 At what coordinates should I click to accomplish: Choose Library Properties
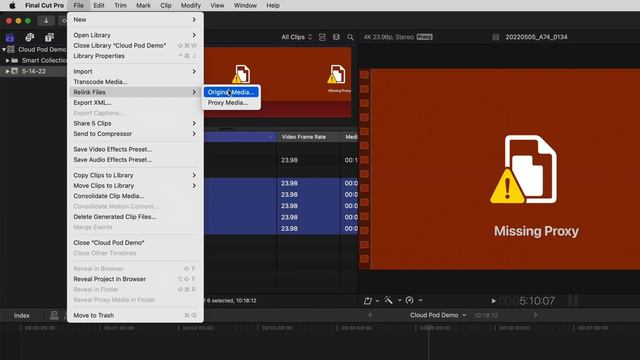click(x=135, y=56)
